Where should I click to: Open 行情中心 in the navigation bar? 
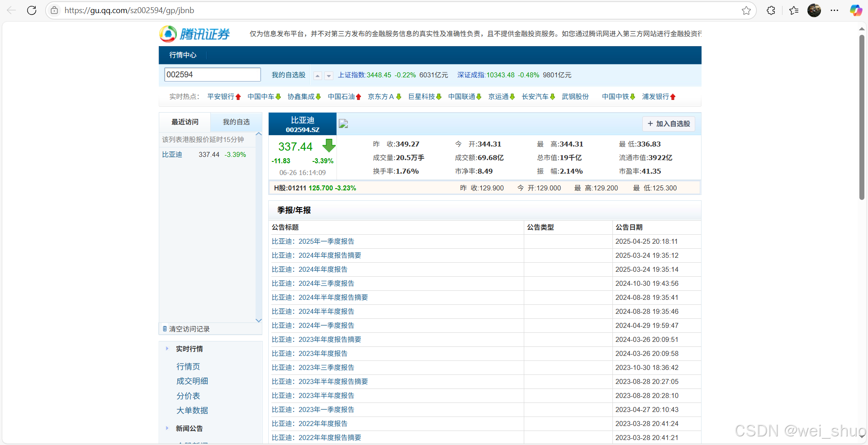pyautogui.click(x=183, y=55)
